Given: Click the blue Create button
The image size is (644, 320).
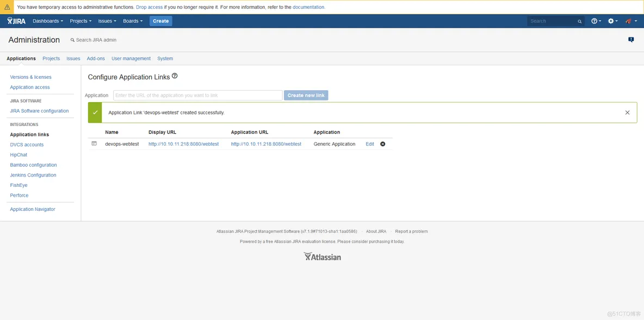Looking at the screenshot, I should coord(160,21).
